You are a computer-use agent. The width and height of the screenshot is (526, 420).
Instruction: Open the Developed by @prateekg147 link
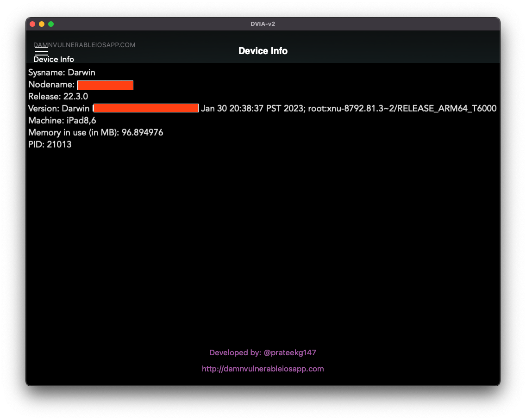(263, 352)
